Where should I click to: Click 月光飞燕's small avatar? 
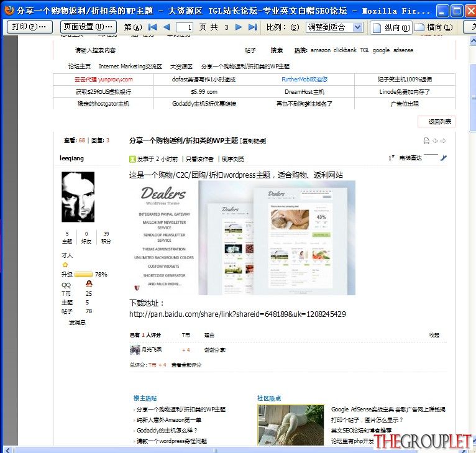[x=135, y=350]
